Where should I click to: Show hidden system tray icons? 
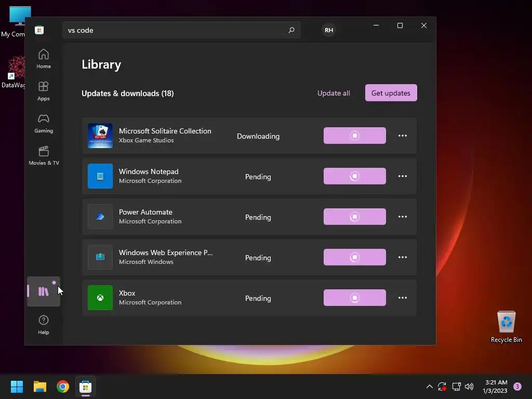tap(429, 387)
